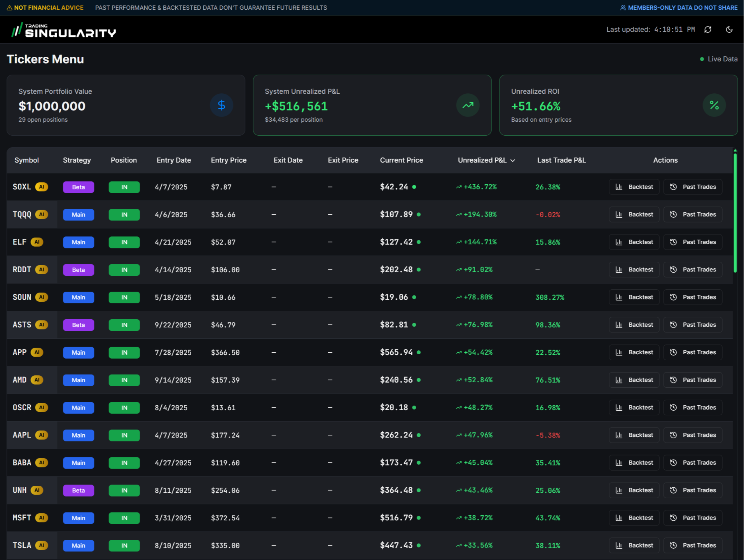The width and height of the screenshot is (744, 560).
Task: Sort table by Current Price header
Action: point(402,160)
